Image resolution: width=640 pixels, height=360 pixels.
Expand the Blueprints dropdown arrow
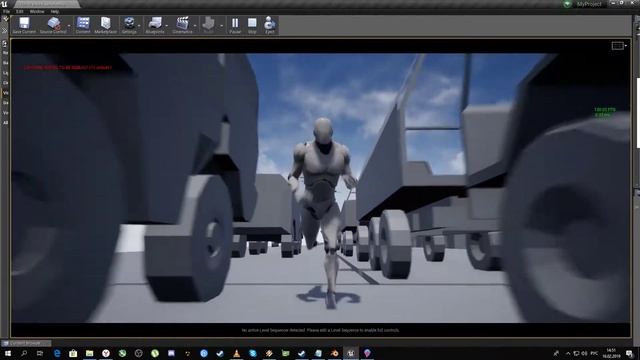167,26
